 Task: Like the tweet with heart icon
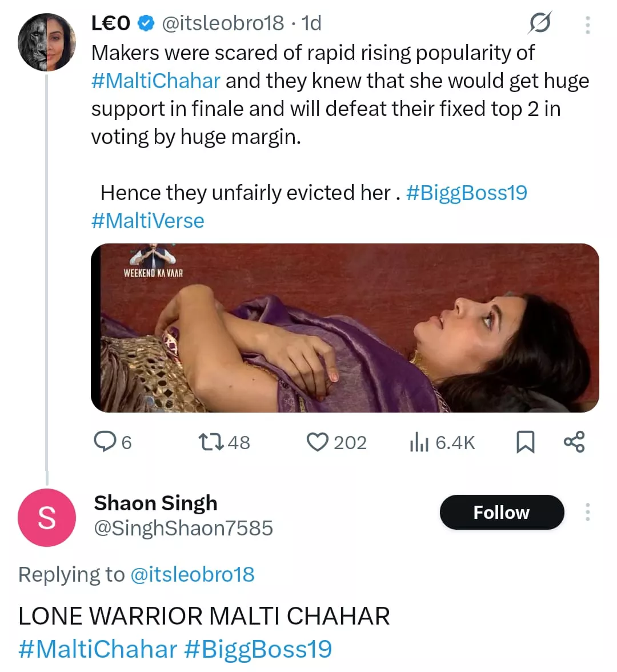(317, 442)
